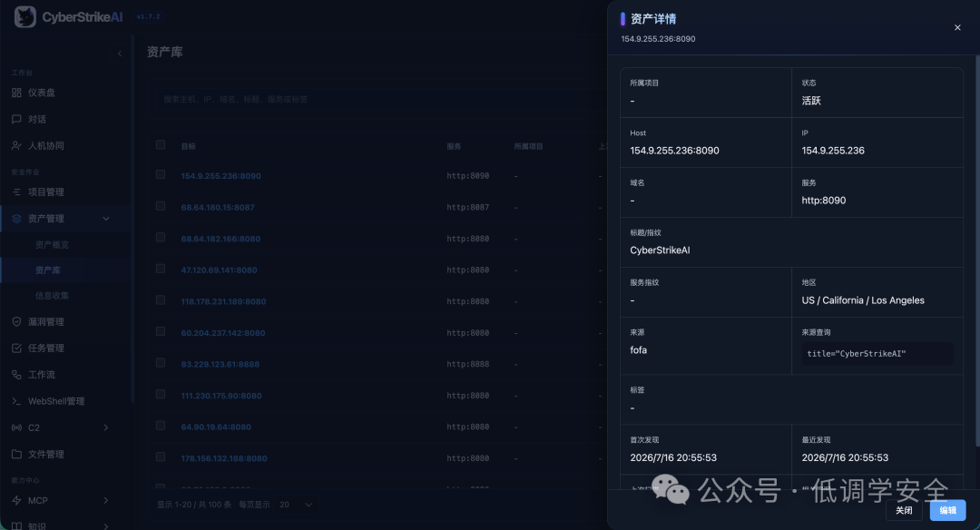Open 仪表盘 via its dashboard icon
The image size is (980, 530).
click(x=16, y=93)
